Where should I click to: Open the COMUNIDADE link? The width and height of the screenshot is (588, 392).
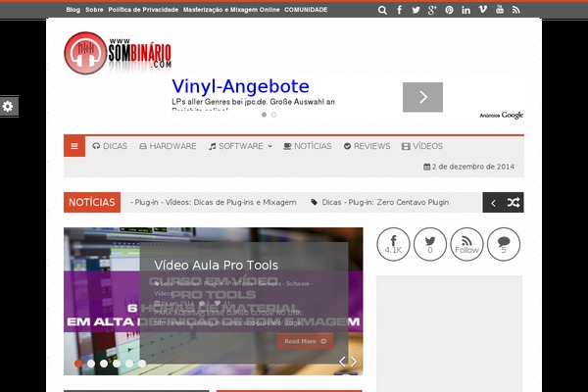point(306,10)
